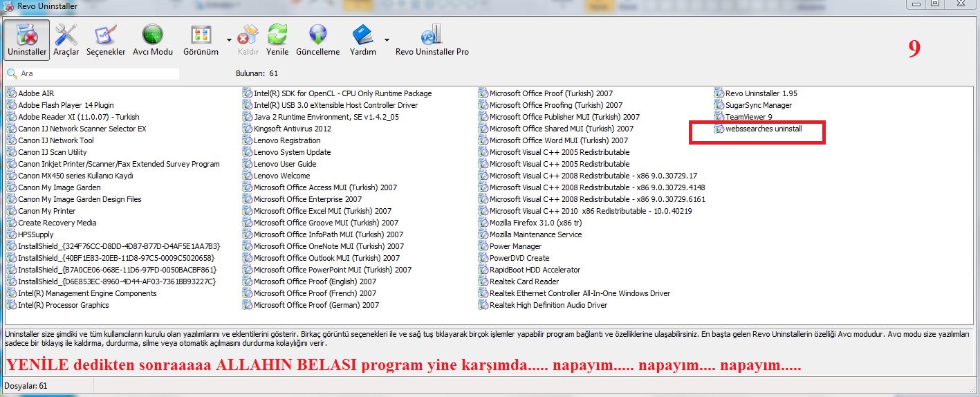Select InstallShield_{324F76CC-D8DD-4D87-B77D-D4AF5E1AA7B3}
The height and width of the screenshot is (397, 980).
(114, 246)
